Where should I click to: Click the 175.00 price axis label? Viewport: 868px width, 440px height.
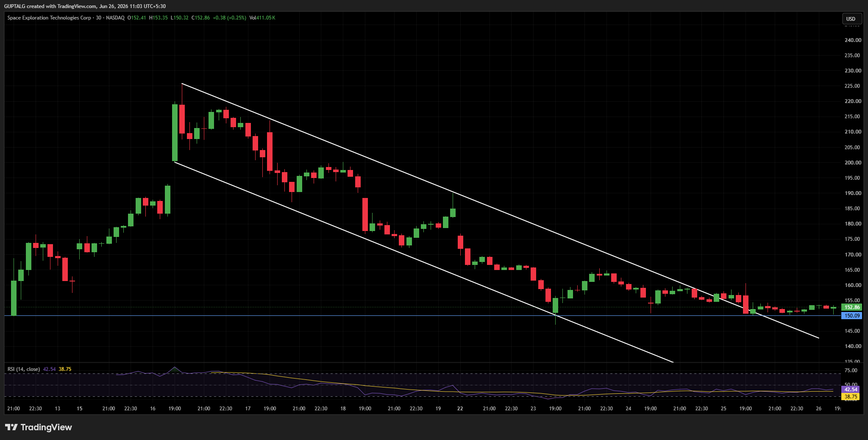tap(853, 239)
